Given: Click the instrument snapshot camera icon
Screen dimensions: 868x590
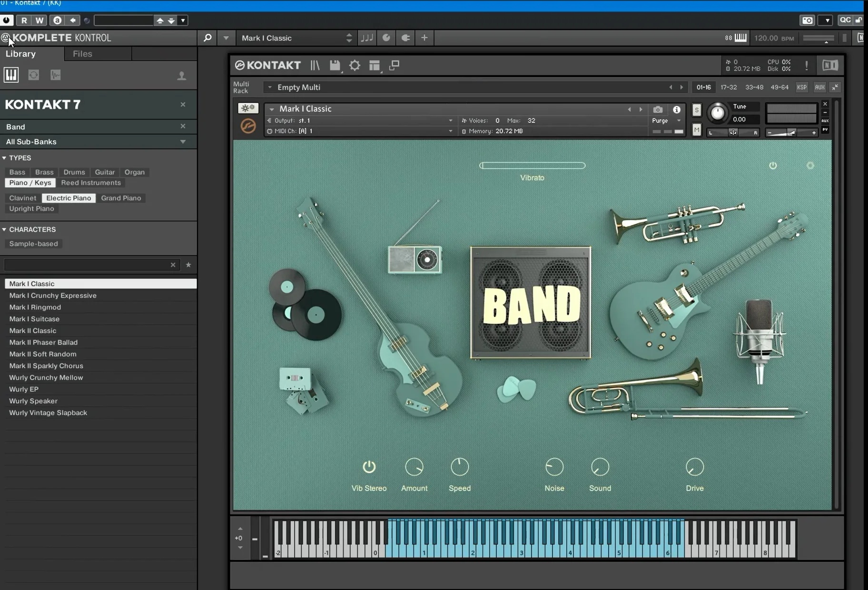Looking at the screenshot, I should (658, 110).
